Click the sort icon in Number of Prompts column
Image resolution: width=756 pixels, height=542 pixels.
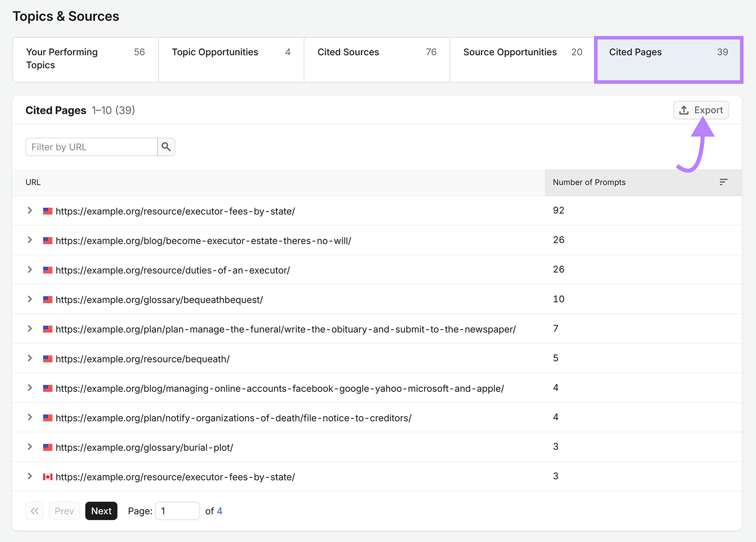(x=723, y=182)
